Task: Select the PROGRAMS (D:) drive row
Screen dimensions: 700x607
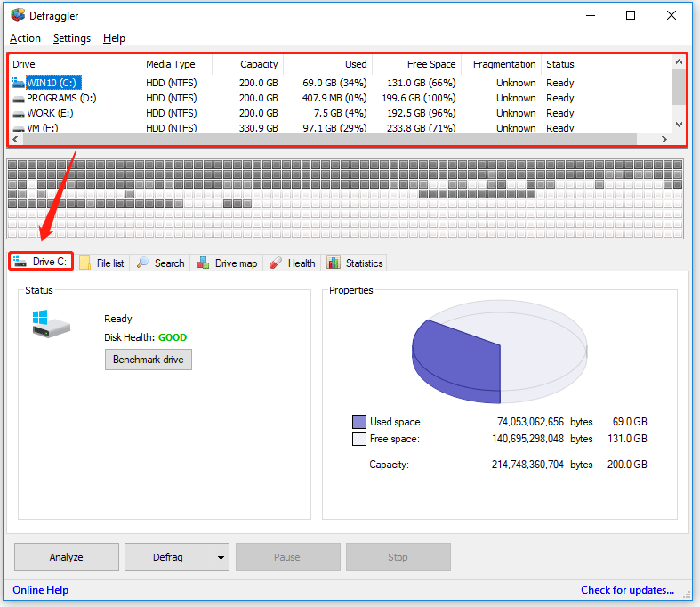Action: (341, 98)
